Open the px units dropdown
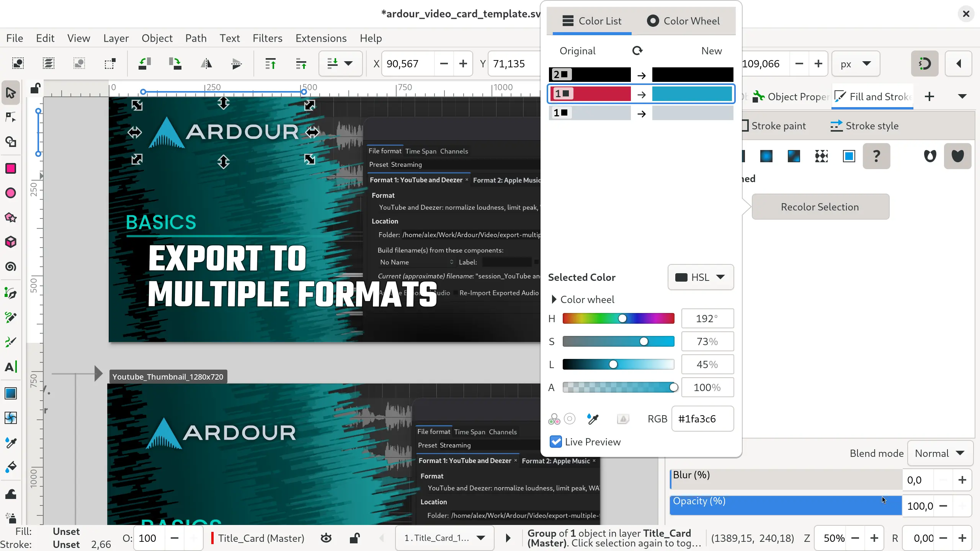 click(x=856, y=64)
